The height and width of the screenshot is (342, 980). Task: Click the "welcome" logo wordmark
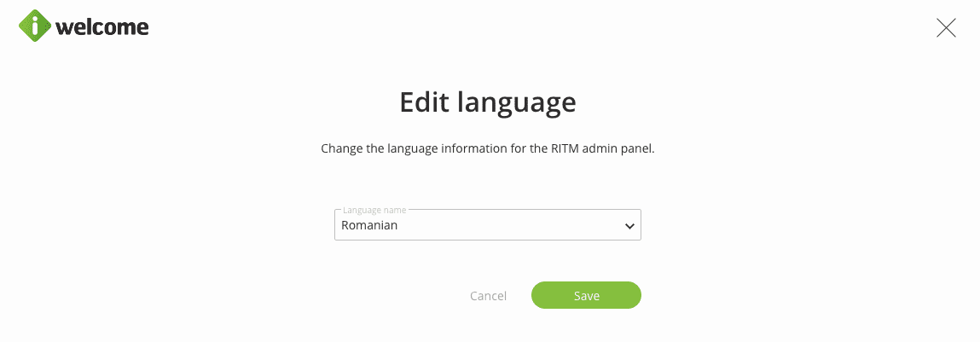[102, 28]
